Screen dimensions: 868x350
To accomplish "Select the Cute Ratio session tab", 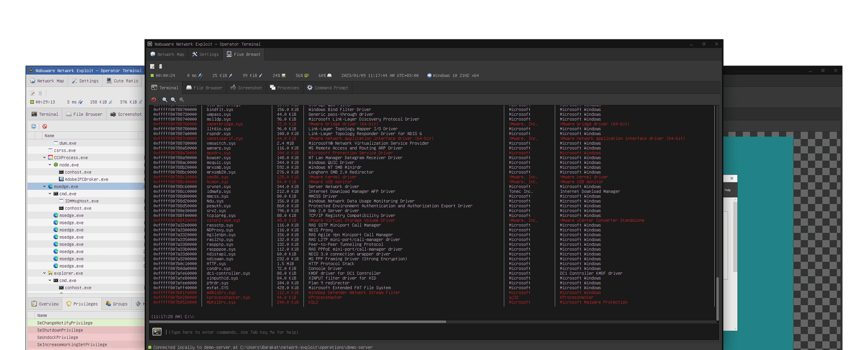I will [123, 81].
